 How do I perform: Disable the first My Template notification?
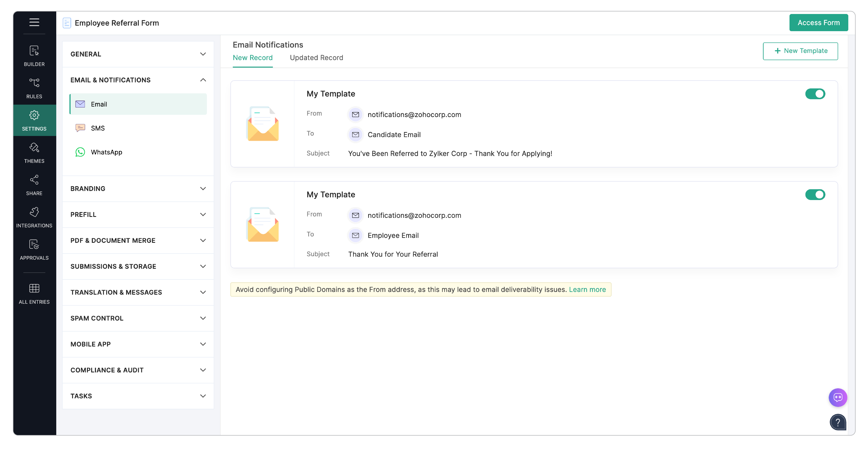tap(815, 94)
